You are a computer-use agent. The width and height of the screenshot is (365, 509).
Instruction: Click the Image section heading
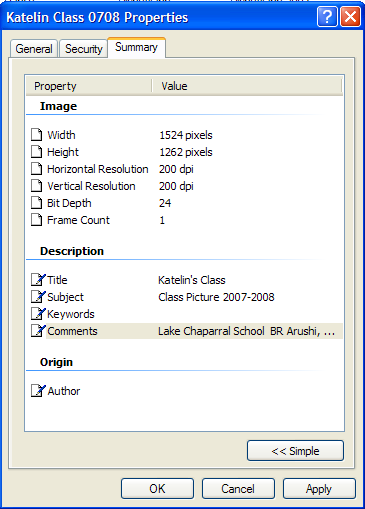click(58, 106)
